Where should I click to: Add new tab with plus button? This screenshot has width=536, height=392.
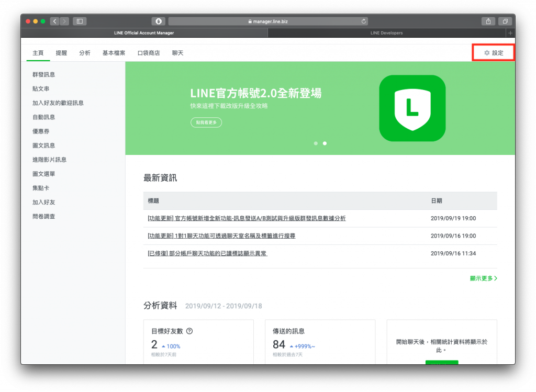(x=510, y=33)
